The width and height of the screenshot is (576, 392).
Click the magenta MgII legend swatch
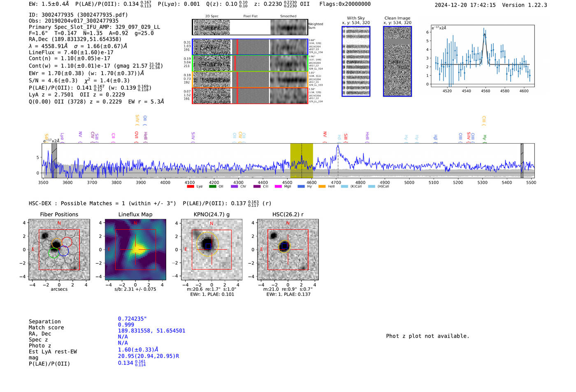point(279,187)
